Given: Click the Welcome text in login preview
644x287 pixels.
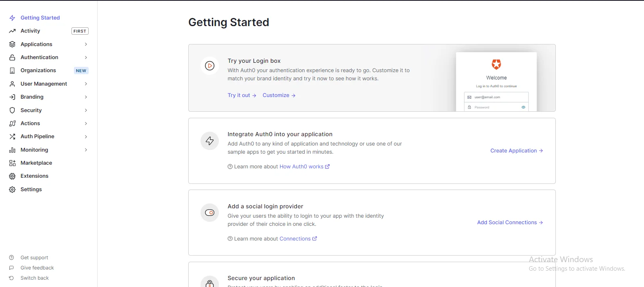Looking at the screenshot, I should (496, 78).
